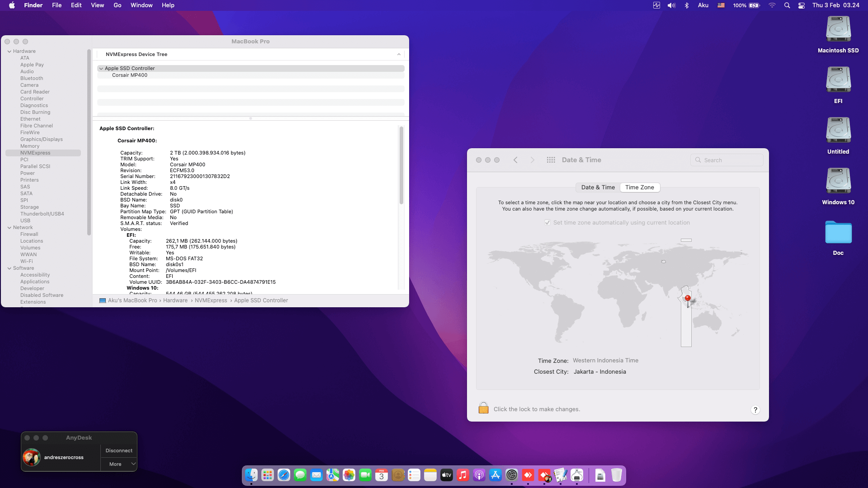Click the details pane vertical scrollbar
The height and width of the screenshot is (488, 868).
coord(401,165)
